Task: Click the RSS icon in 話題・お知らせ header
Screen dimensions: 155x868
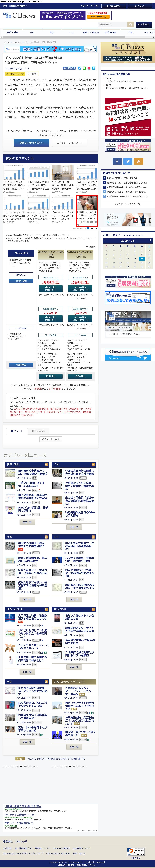Action: (x=47, y=610)
